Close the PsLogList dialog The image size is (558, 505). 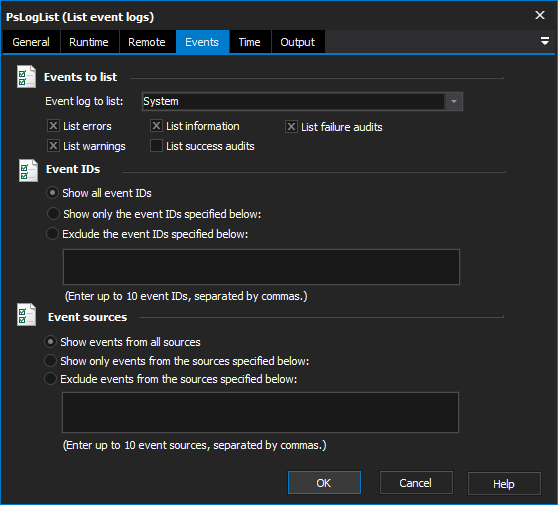540,15
